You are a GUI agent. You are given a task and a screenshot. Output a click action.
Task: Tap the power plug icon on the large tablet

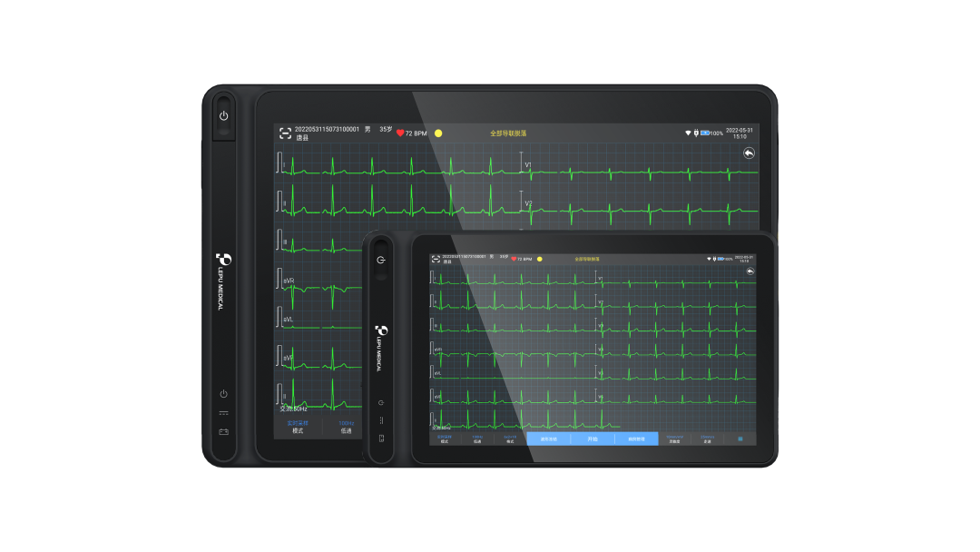click(696, 133)
